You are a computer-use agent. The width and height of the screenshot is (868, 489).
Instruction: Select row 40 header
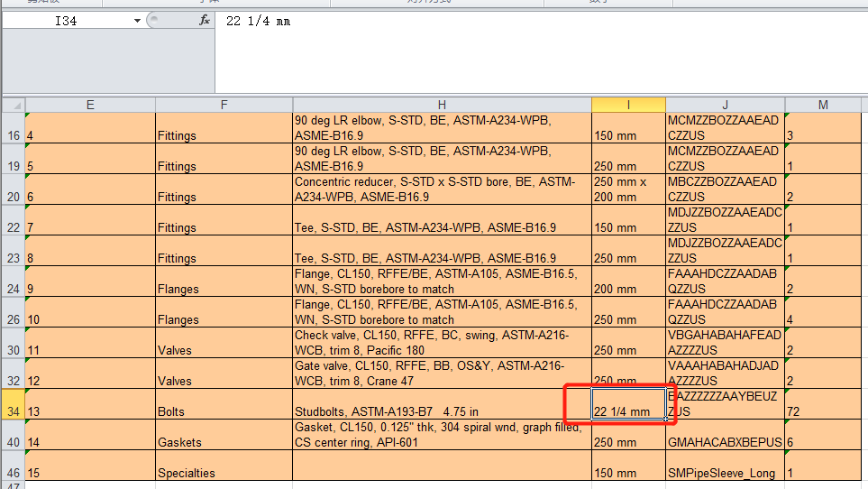coord(14,435)
